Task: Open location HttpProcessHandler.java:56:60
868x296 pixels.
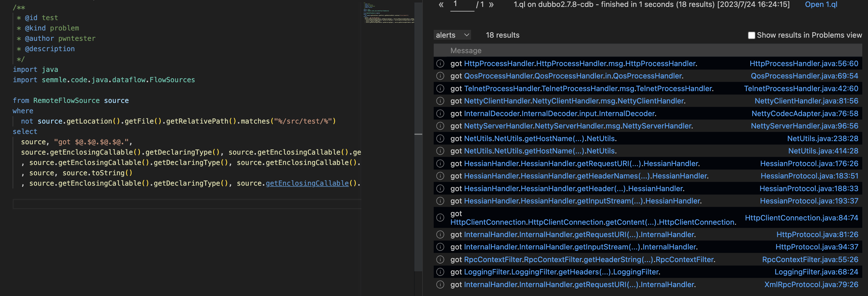Action: (804, 64)
